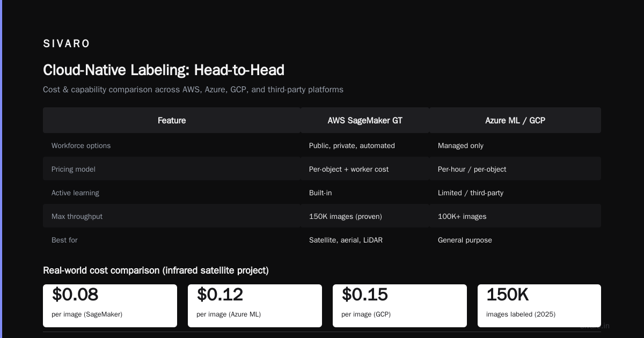Image resolution: width=644 pixels, height=338 pixels.
Task: Click the 150K images labeled card
Action: coord(539,306)
